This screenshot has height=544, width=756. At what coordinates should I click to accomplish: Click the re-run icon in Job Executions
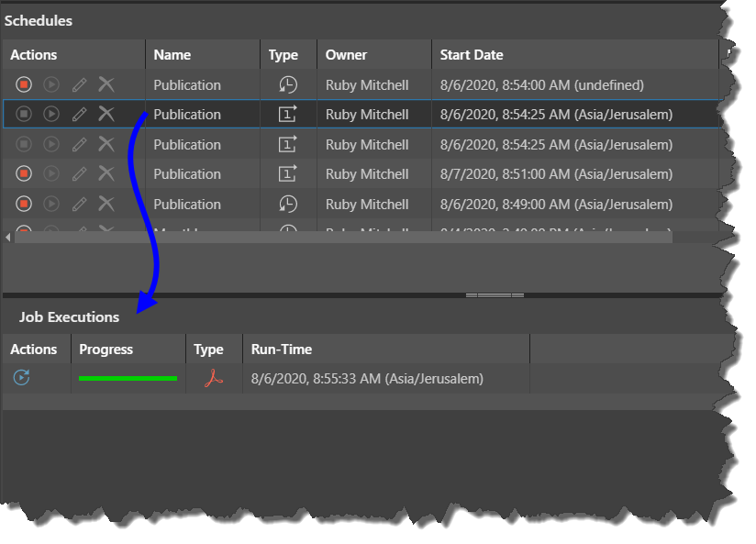point(21,377)
